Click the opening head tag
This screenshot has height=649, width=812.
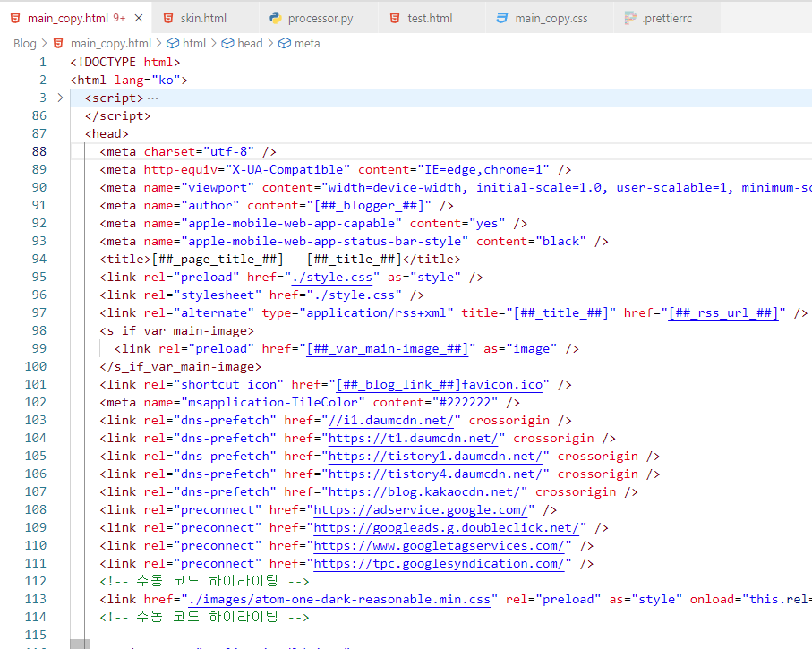(x=107, y=133)
